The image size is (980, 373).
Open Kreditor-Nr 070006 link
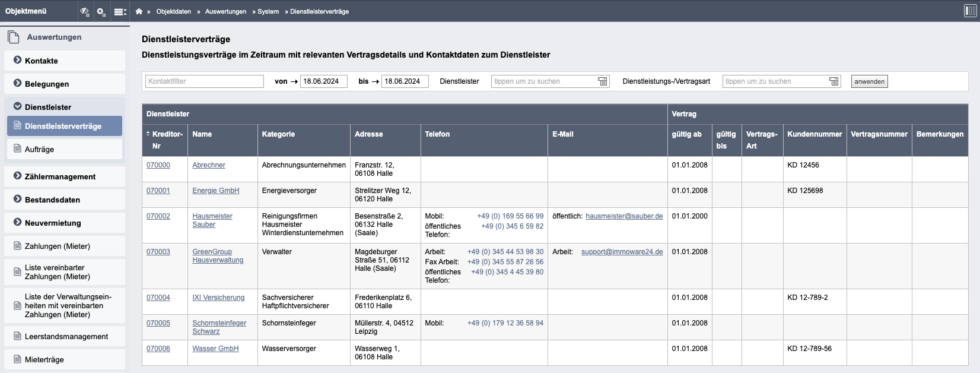pyautogui.click(x=158, y=349)
